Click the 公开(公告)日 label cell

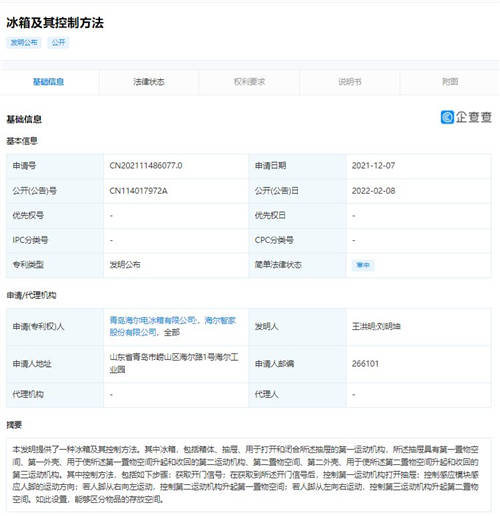(x=297, y=191)
